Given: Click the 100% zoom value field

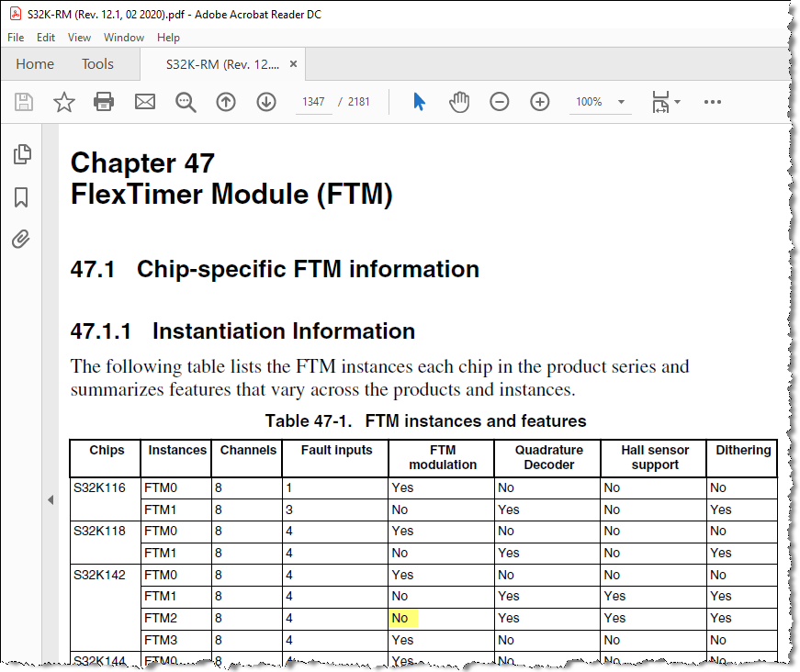Looking at the screenshot, I should 590,102.
